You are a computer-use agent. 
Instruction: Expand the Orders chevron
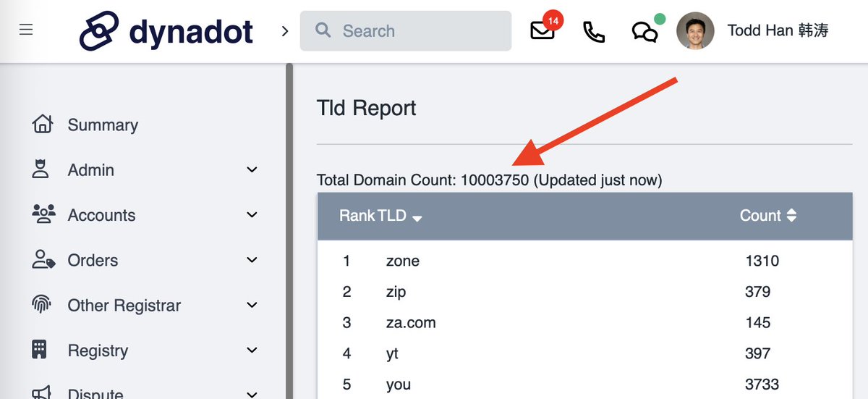point(252,260)
